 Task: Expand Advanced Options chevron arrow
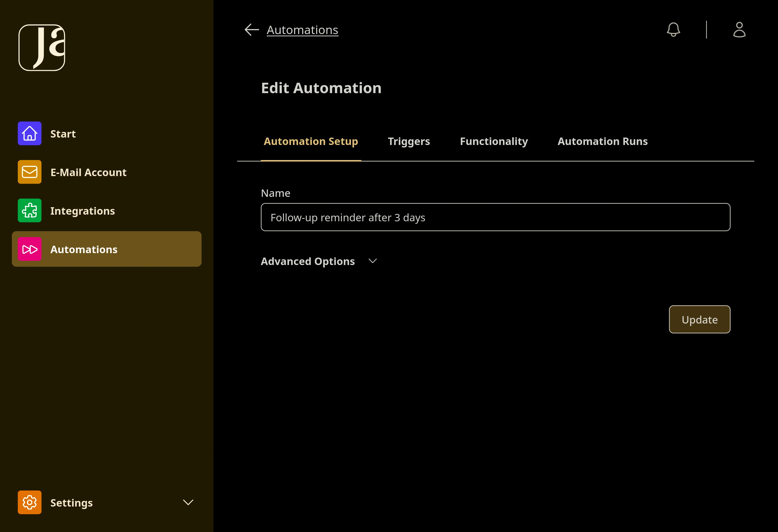373,261
